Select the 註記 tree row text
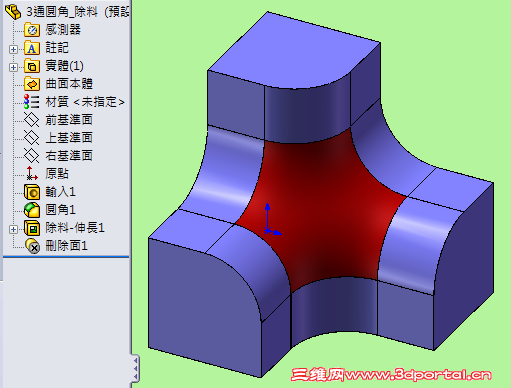Image resolution: width=511 pixels, height=388 pixels. pyautogui.click(x=57, y=48)
